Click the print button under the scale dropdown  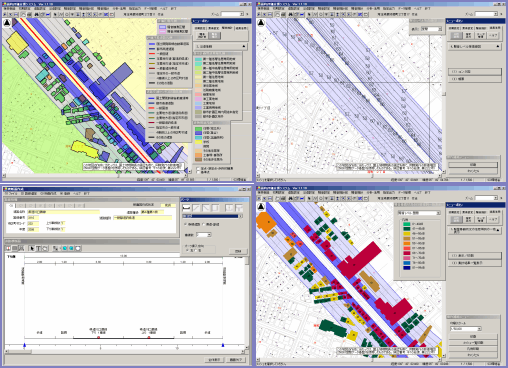point(472,337)
